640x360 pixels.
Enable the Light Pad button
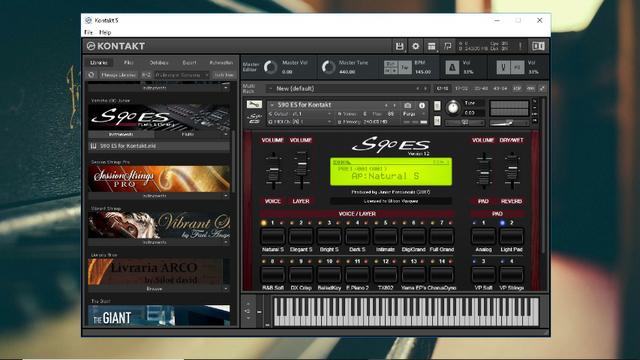tap(511, 236)
